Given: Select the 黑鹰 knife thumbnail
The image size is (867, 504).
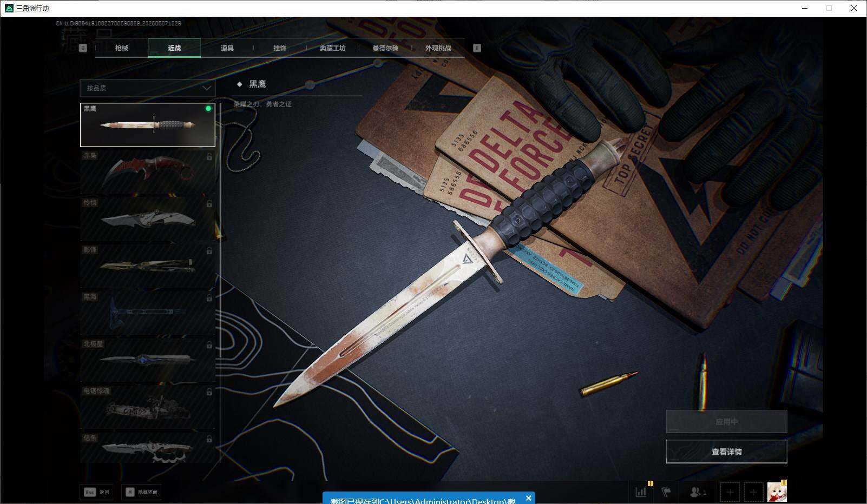Looking at the screenshot, I should pos(148,125).
